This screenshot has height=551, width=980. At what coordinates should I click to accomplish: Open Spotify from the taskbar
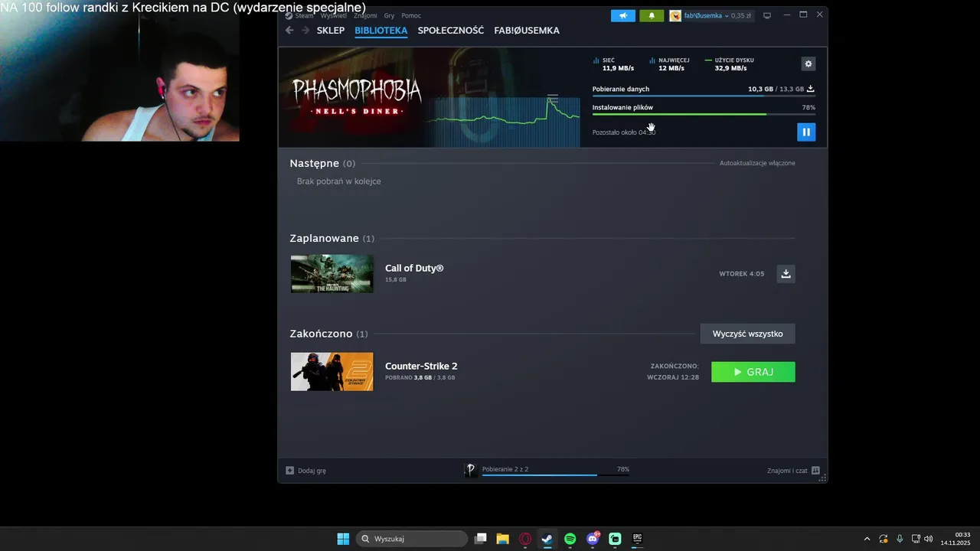570,539
